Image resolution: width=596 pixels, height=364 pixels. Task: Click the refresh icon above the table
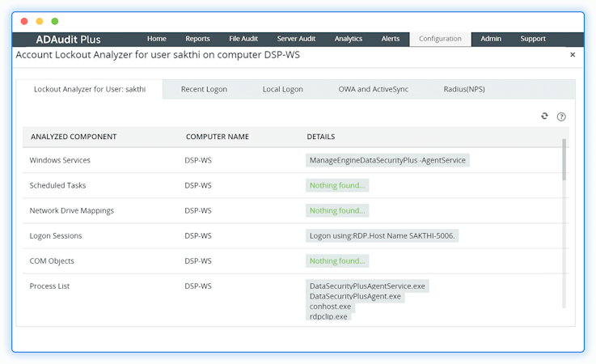[545, 116]
